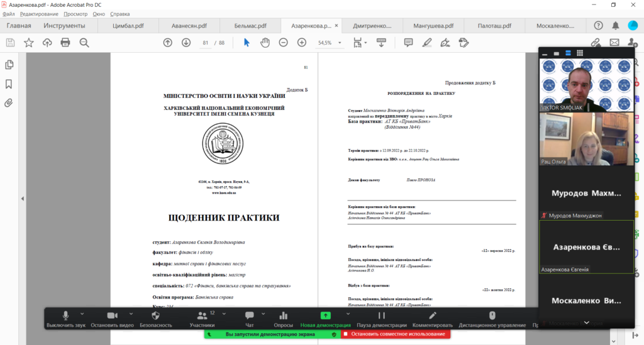The height and width of the screenshot is (345, 644).
Task: Switch to Бельмас.pdf tab
Action: point(250,25)
